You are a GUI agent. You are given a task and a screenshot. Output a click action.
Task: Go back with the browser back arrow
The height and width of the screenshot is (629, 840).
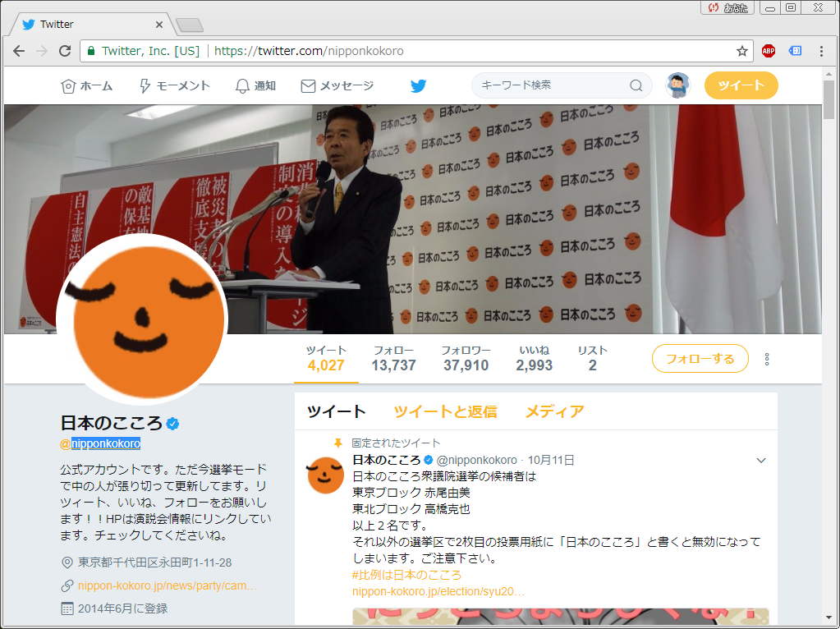click(19, 51)
